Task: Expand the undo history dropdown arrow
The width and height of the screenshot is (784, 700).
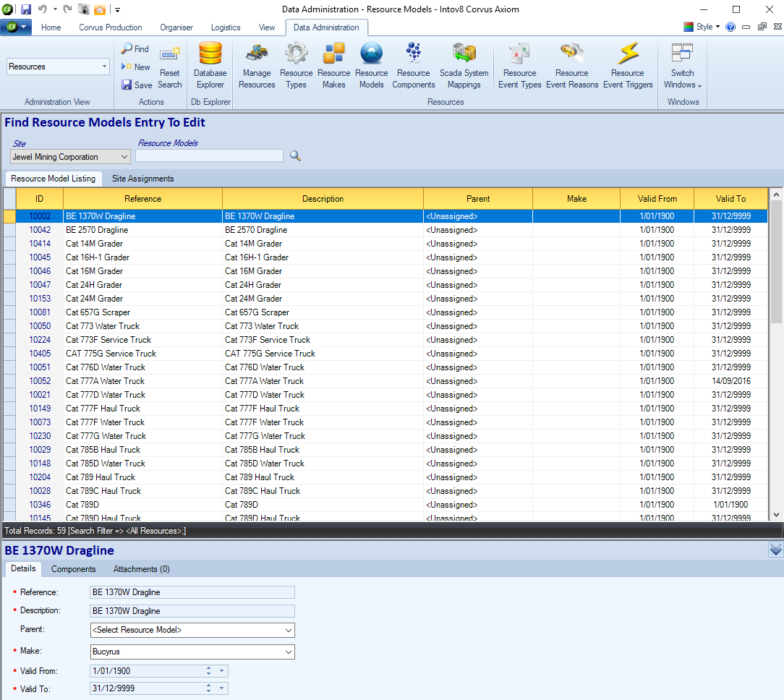Action: coord(55,9)
